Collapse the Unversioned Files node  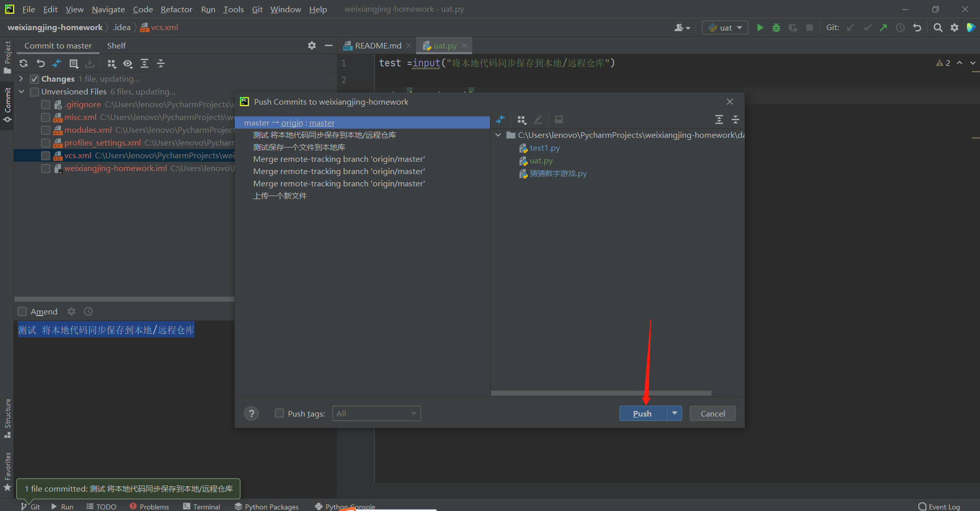click(21, 91)
